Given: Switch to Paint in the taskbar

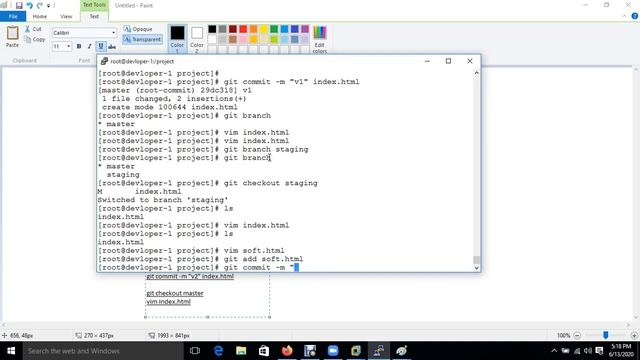Looking at the screenshot, I should click(402, 351).
